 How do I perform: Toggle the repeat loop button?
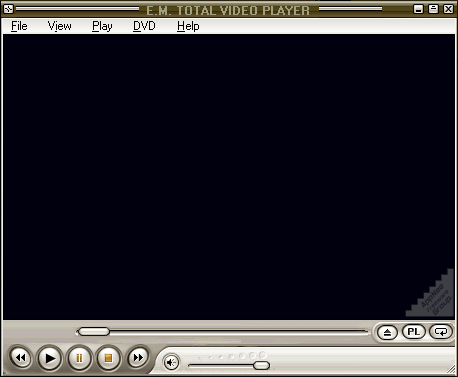[x=441, y=332]
